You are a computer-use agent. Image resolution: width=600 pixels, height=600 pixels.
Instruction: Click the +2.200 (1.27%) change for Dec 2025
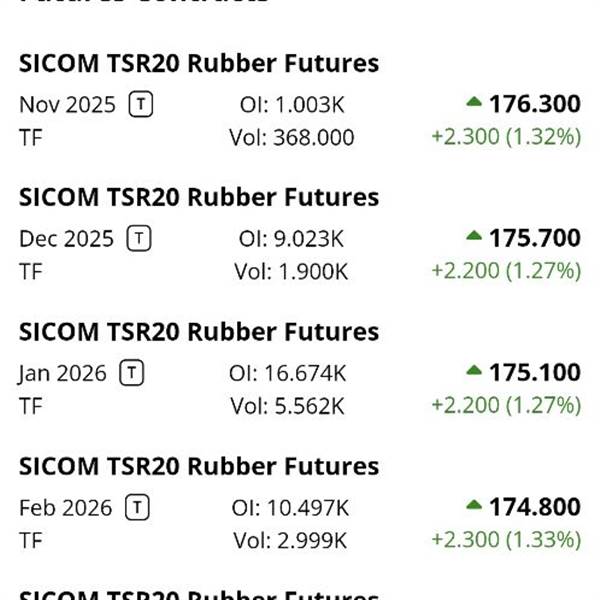[x=505, y=271]
